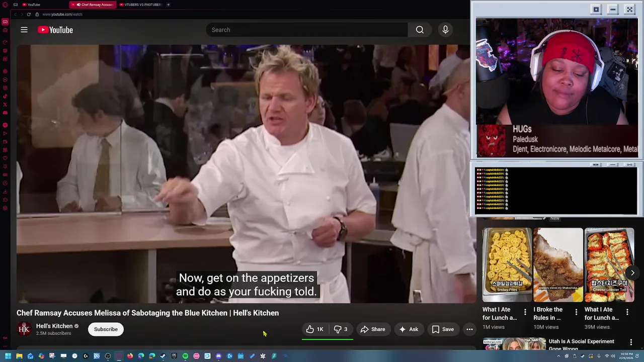
Task: Click the video title text
Action: pos(147,313)
